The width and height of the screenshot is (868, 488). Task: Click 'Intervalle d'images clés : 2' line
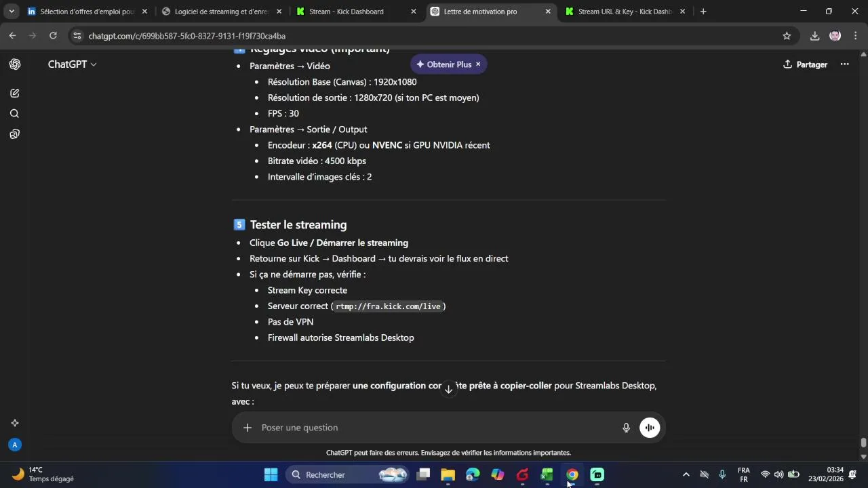(x=319, y=177)
